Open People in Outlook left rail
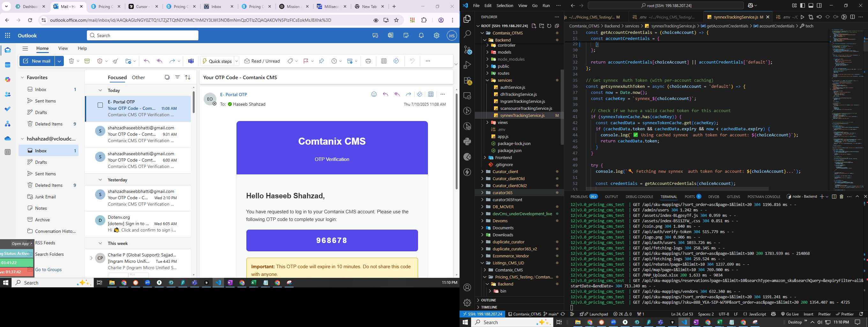Screen dimensions: 868x327 point(7,95)
